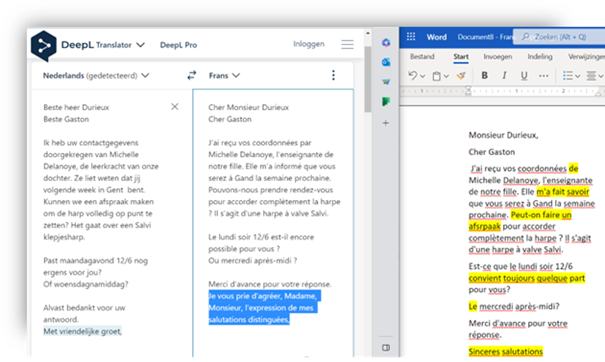Add a sidebar app with plus
The width and height of the screenshot is (605, 362).
pyautogui.click(x=385, y=123)
